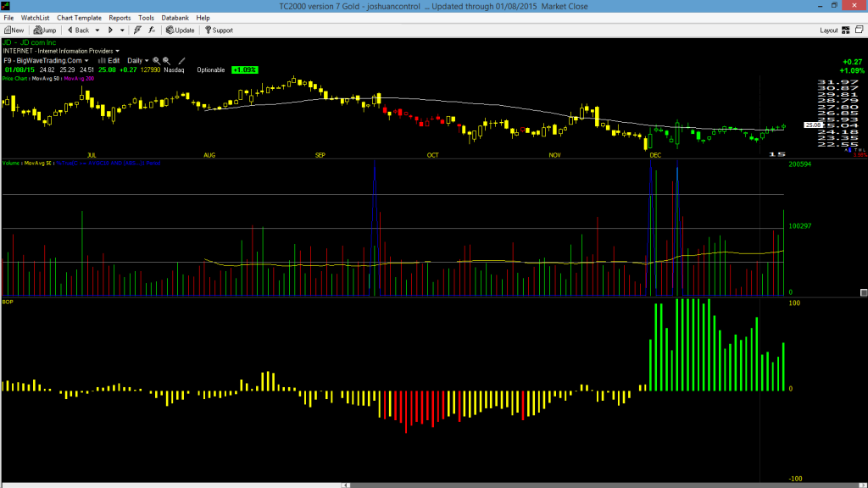Screen dimensions: 868x488
Task: Click the Layout grid icon
Action: point(846,30)
